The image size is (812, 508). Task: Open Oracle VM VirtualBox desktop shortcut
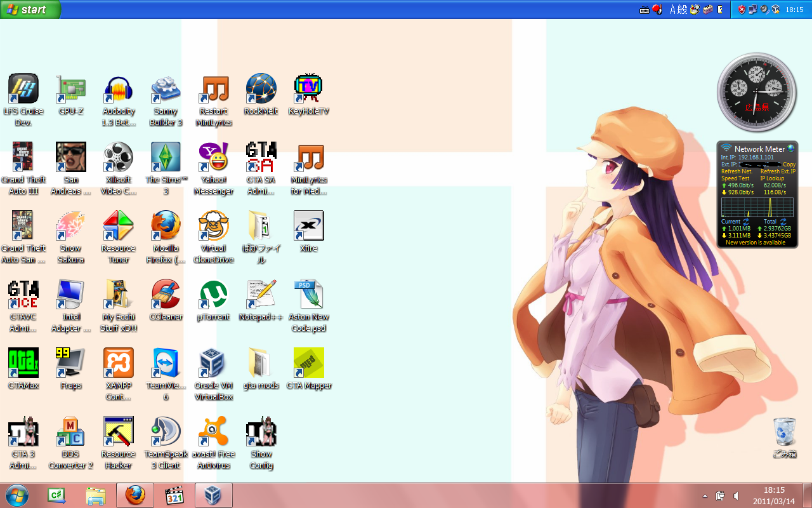[214, 374]
